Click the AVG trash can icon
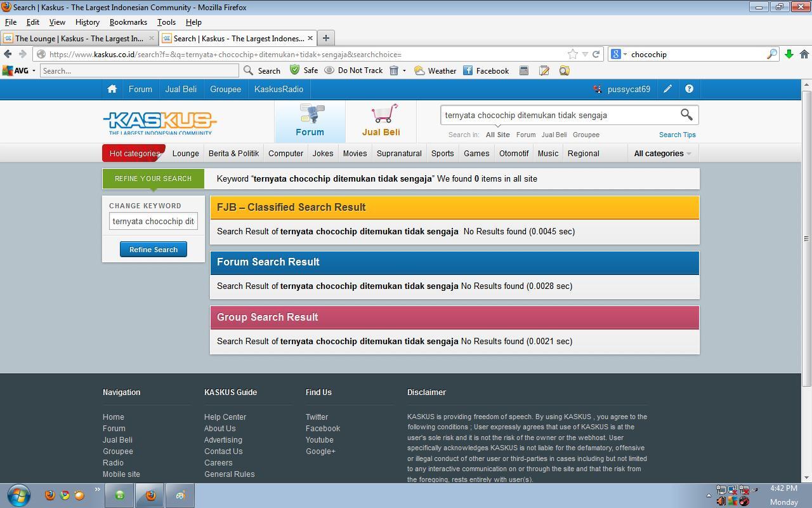 click(393, 70)
